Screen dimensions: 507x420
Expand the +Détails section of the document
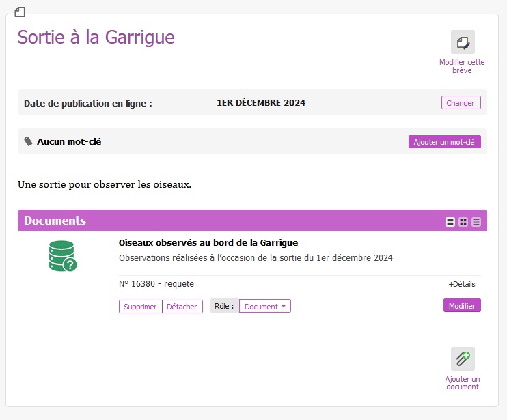(461, 284)
